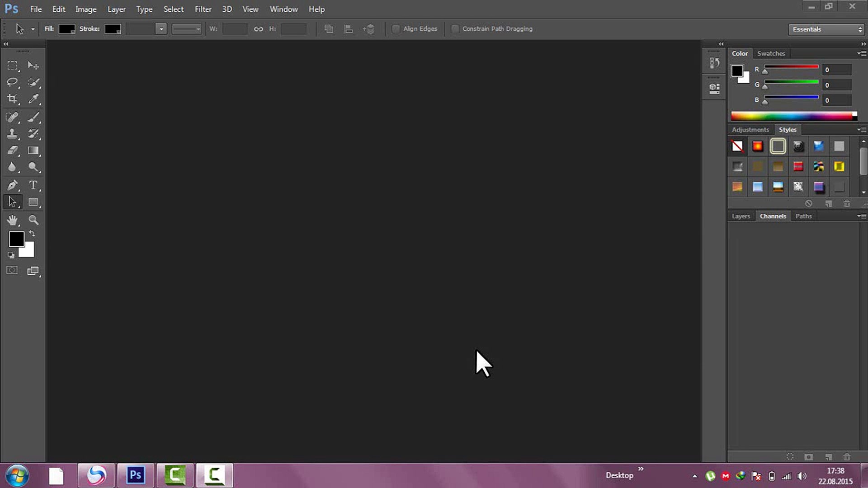Screen dimensions: 868x488
Task: Select the Crop tool
Action: (12, 99)
